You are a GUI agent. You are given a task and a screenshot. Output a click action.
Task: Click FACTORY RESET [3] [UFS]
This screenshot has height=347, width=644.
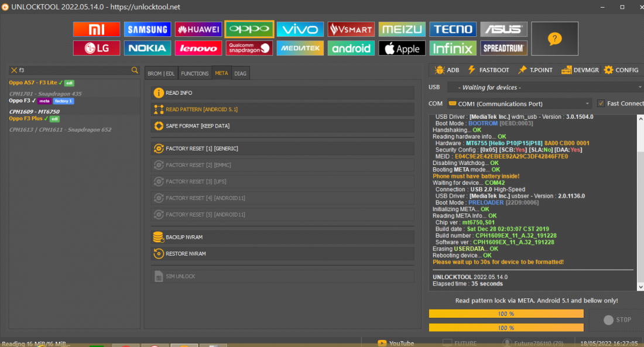pos(283,181)
